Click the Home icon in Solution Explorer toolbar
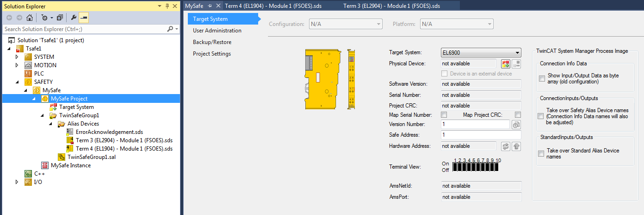The width and height of the screenshot is (644, 215). click(x=30, y=18)
